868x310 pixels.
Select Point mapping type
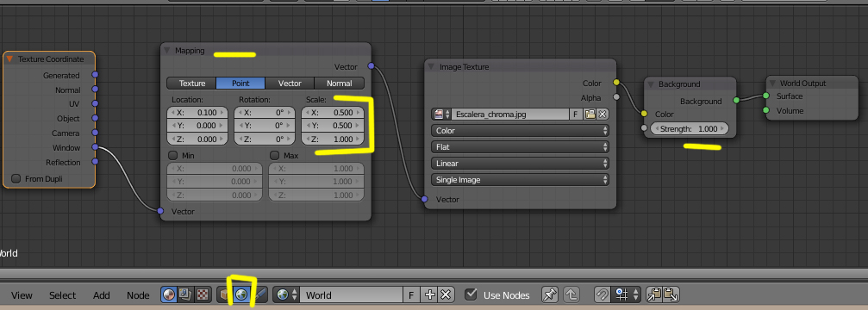click(x=240, y=84)
